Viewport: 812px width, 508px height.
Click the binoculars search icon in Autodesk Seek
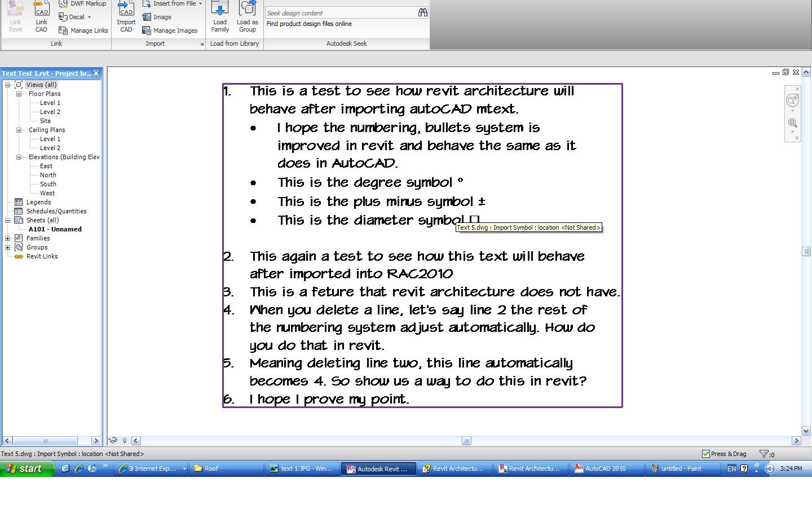click(422, 12)
